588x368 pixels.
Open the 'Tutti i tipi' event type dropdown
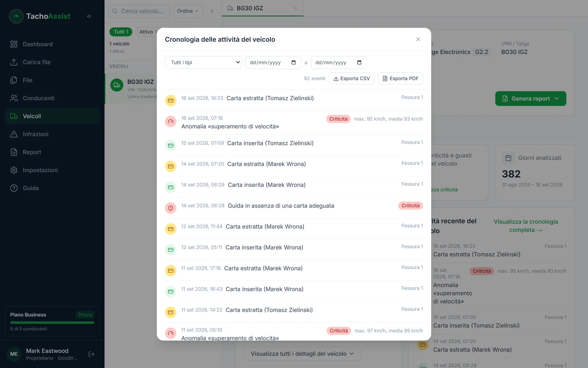(203, 63)
